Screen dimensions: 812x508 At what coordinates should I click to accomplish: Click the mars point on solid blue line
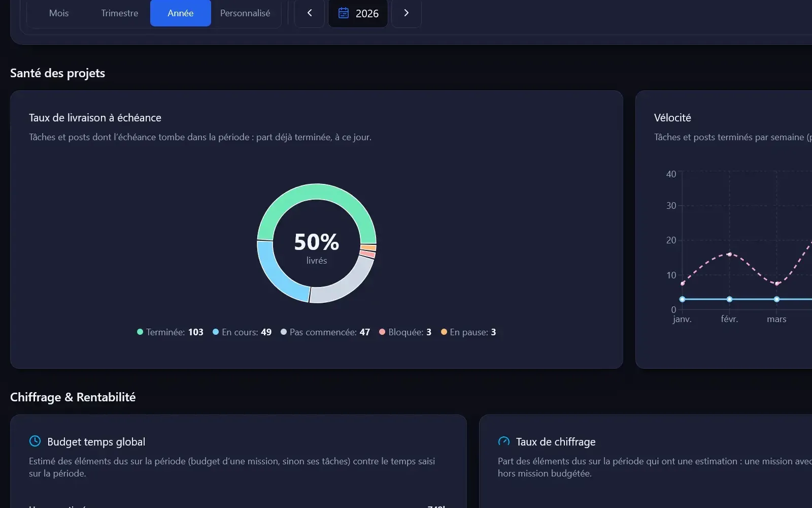(776, 299)
